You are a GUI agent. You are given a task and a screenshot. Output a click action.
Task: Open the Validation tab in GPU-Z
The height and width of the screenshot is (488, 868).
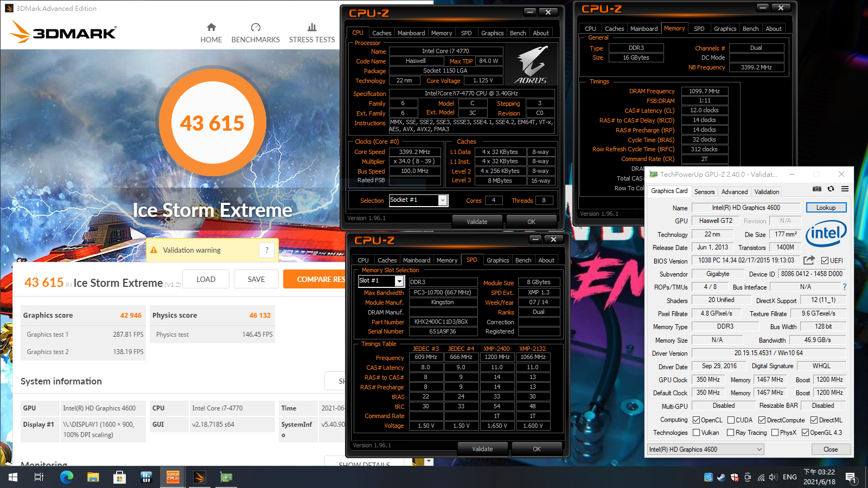pyautogui.click(x=767, y=192)
